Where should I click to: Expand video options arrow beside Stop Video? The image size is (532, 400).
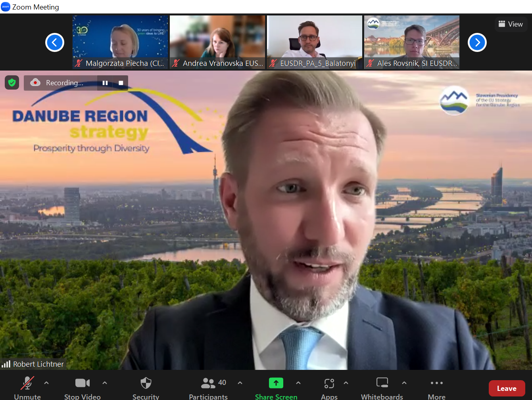105,383
